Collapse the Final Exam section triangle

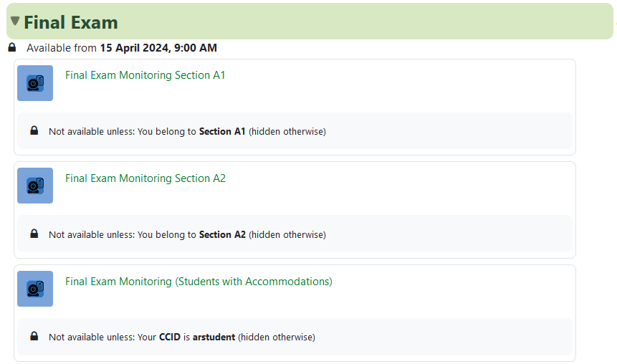15,21
